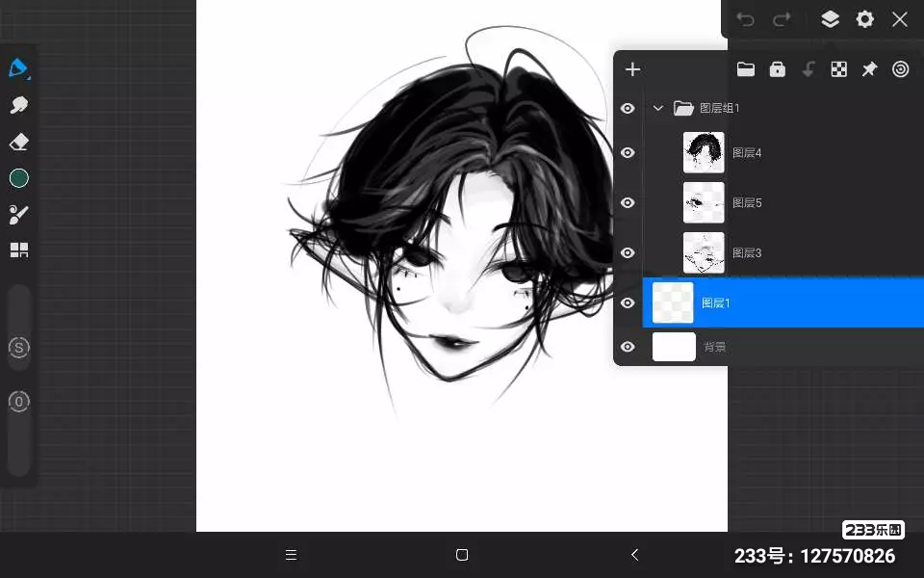Toggle the layers panel icon

[830, 19]
